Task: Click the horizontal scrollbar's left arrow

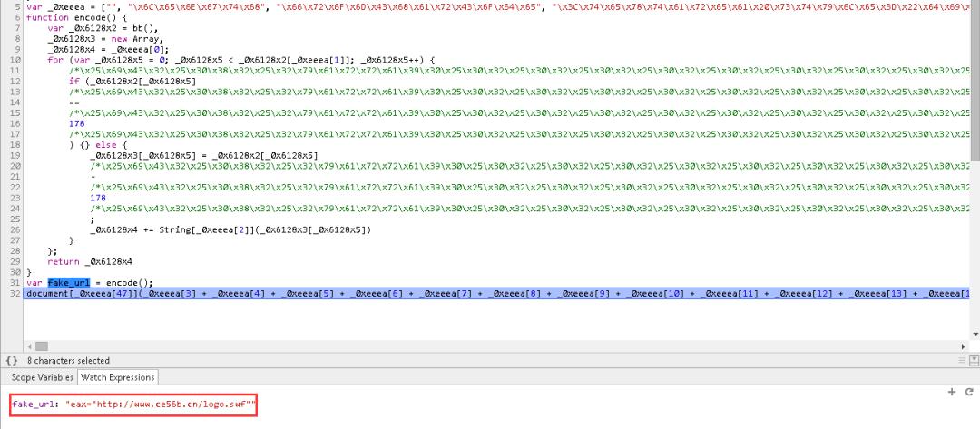Action: 29,346
